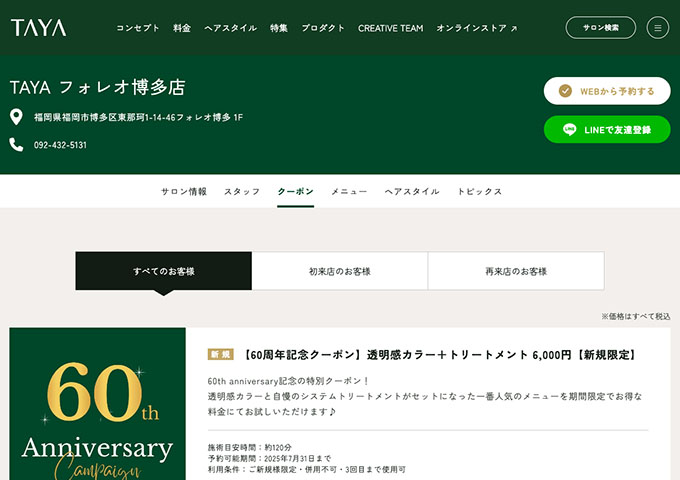Switch to スタッフ tab
This screenshot has width=680, height=480.
tap(242, 191)
